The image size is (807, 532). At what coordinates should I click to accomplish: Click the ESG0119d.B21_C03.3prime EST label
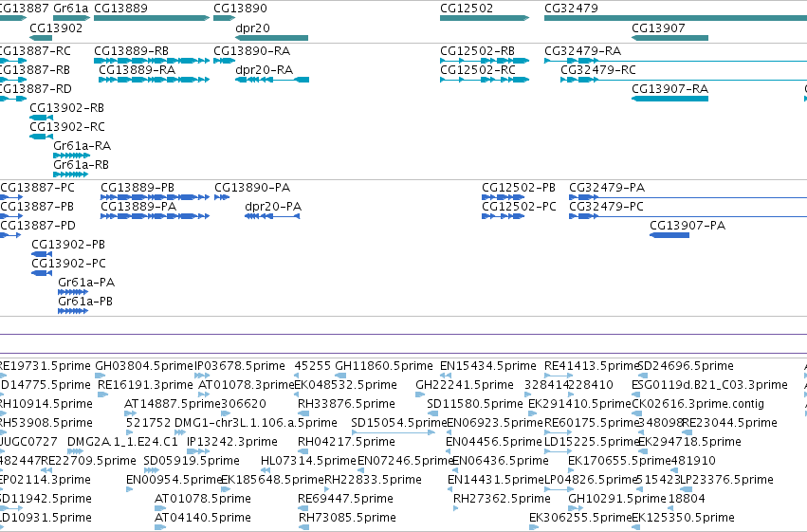click(709, 385)
